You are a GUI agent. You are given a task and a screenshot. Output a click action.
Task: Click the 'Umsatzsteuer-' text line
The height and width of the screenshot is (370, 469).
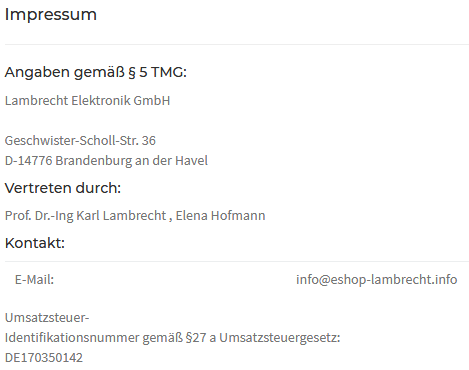point(47,318)
